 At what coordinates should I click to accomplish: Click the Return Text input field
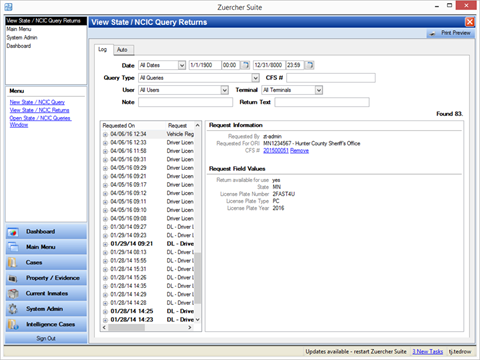[322, 102]
